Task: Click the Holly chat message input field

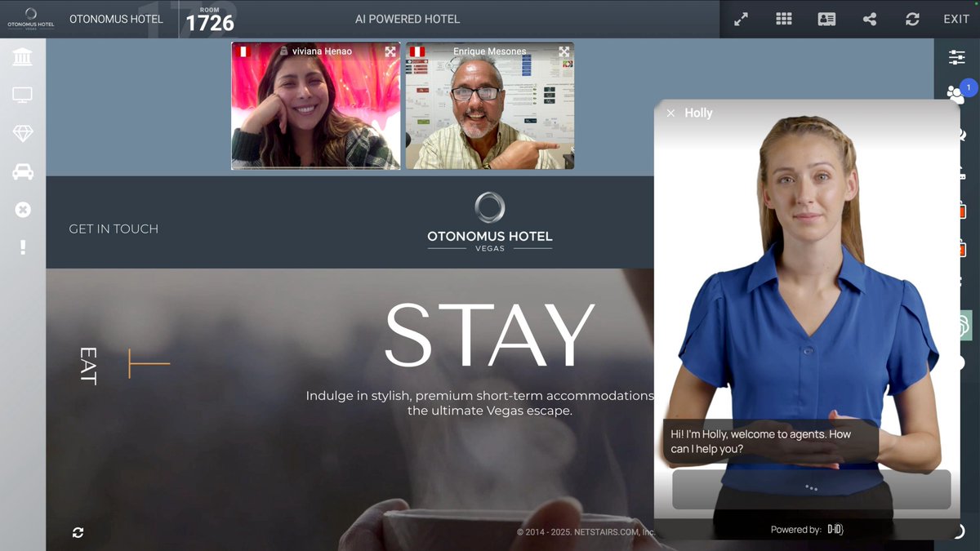Action: [x=811, y=489]
